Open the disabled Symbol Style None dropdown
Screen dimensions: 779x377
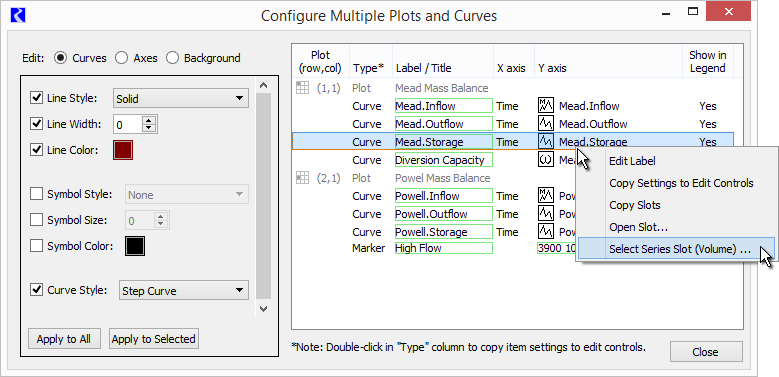(x=186, y=195)
